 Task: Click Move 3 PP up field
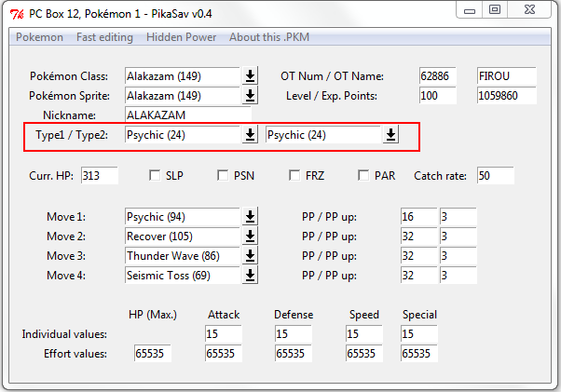click(x=458, y=255)
